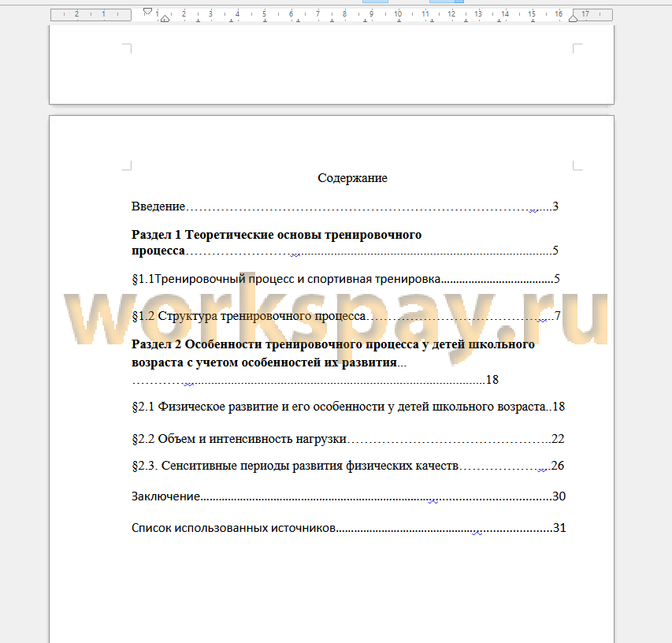Screen dimensions: 672x643
Task: Click the bold word 'процесса' under Раздел 1
Action: (x=158, y=251)
